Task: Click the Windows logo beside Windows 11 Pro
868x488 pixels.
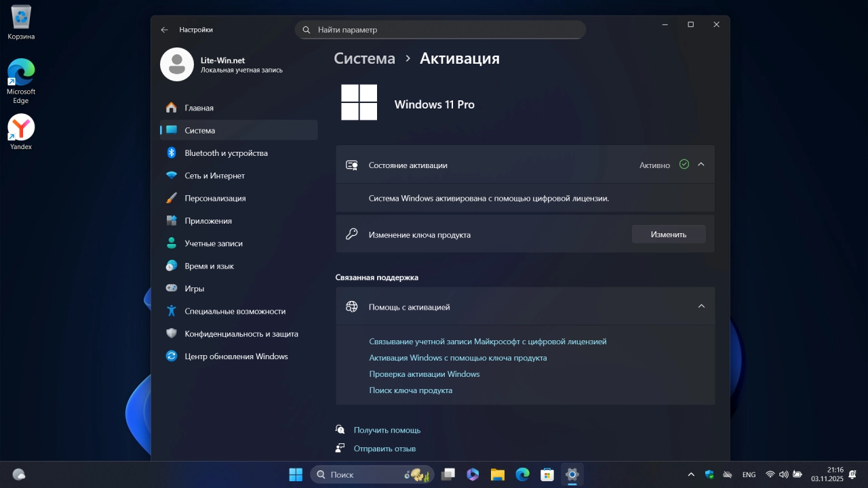Action: 359,102
